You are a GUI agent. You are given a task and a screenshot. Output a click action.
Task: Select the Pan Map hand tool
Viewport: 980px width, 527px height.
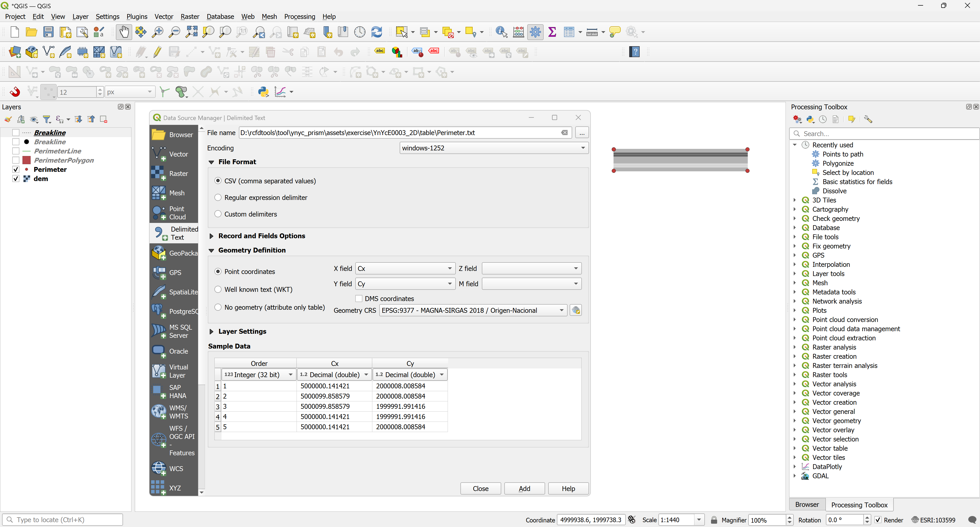click(x=124, y=32)
